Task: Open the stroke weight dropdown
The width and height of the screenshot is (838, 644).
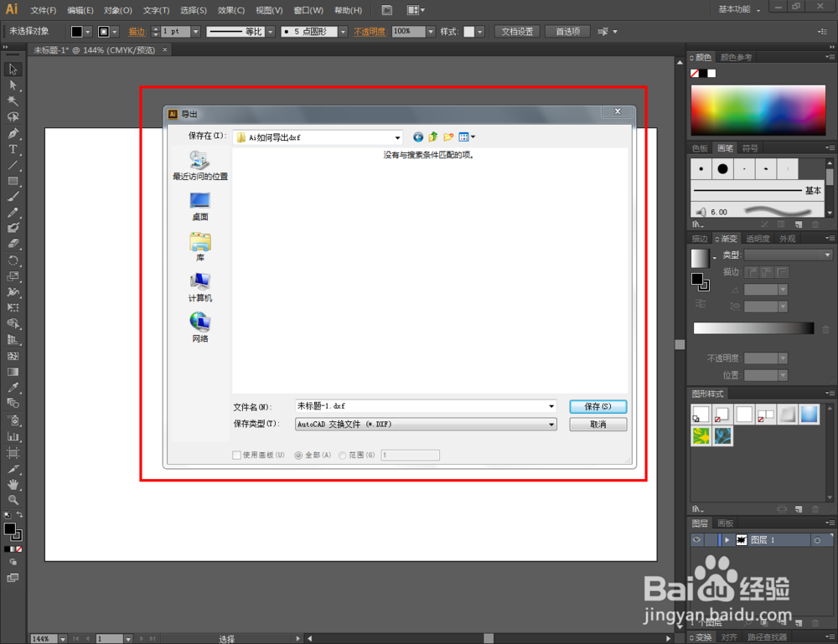Action: point(195,32)
